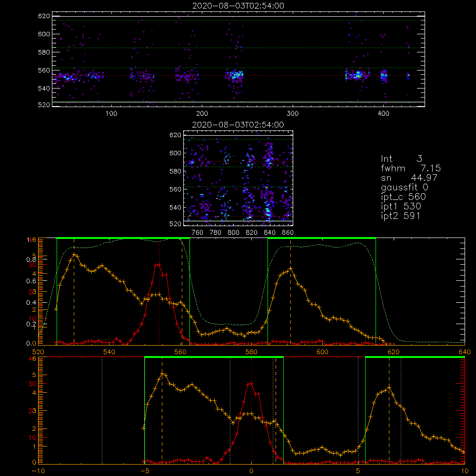Click x-axis tick label 780 of middle plot

coord(216,233)
